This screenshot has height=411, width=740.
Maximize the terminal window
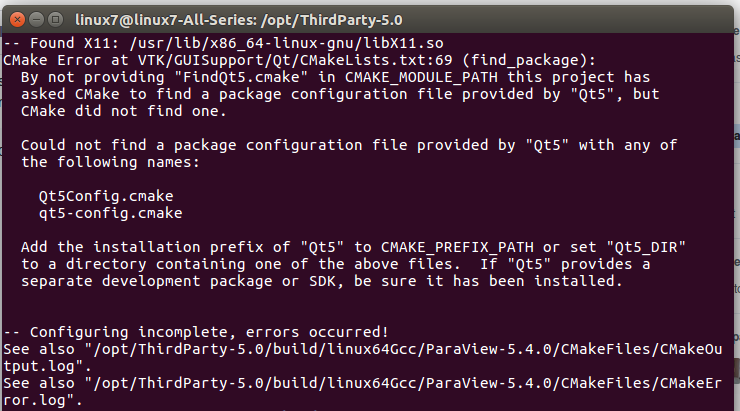pyautogui.click(x=56, y=19)
